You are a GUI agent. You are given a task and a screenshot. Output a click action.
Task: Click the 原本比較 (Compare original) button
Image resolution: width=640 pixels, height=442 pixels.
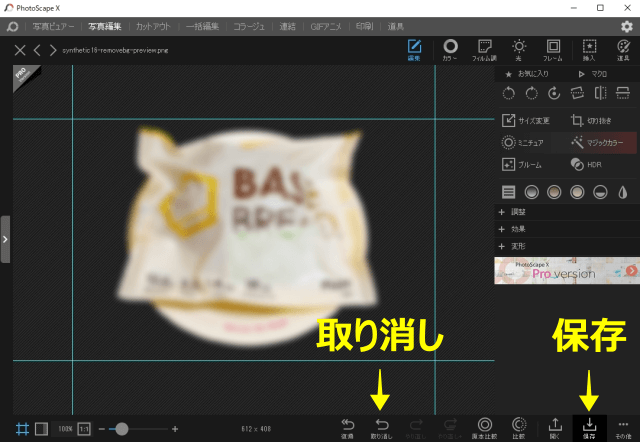coord(484,429)
